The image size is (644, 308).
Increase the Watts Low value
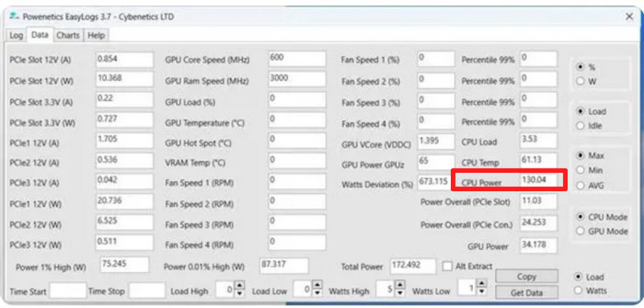tap(481, 284)
